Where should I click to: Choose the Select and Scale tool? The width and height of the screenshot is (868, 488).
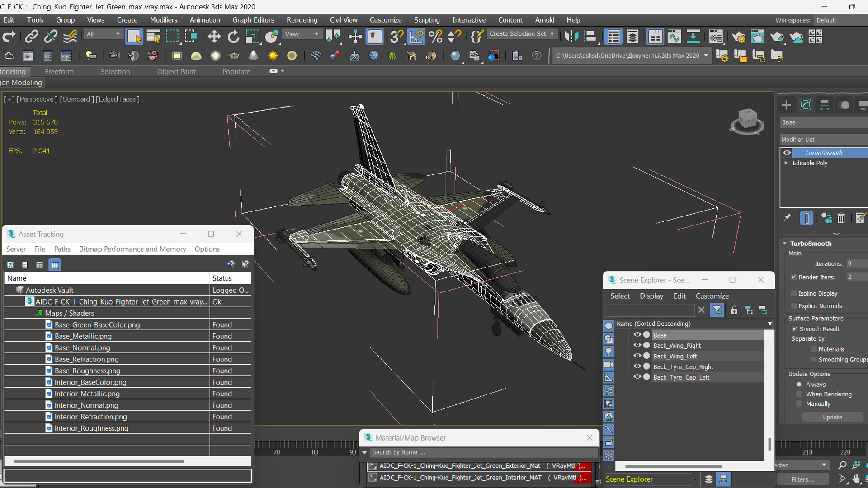pos(253,36)
